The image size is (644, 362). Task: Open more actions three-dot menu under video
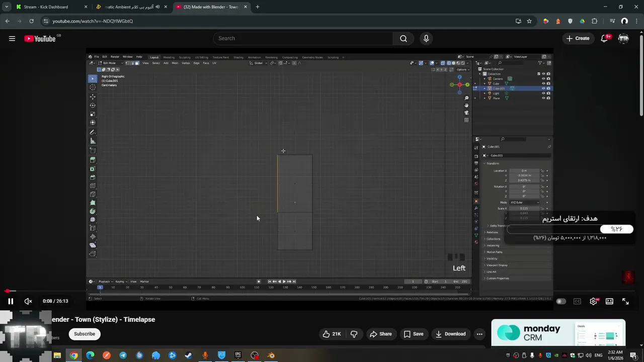pyautogui.click(x=479, y=334)
